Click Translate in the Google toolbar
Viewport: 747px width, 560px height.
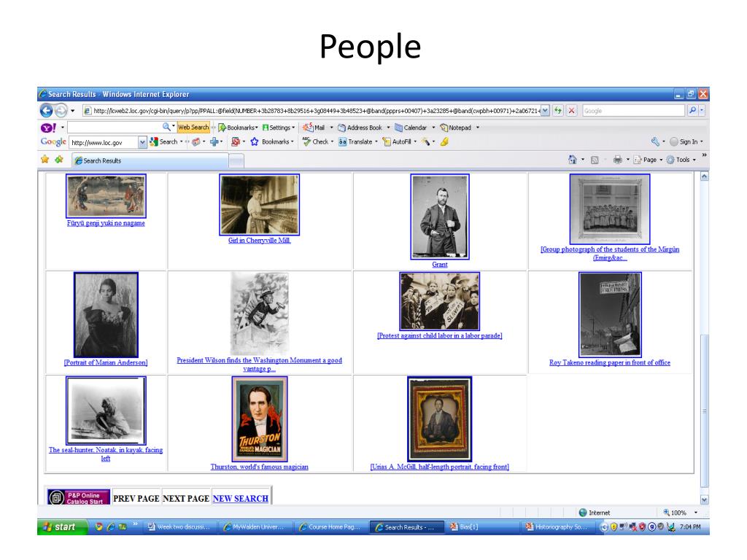(355, 142)
